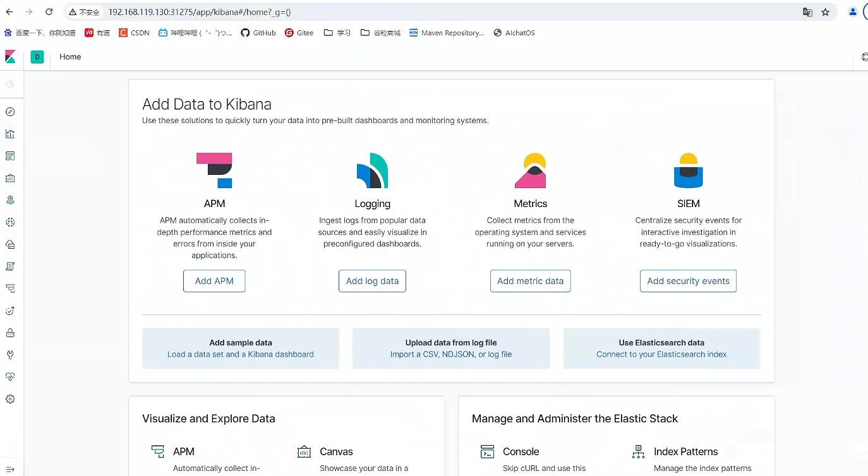Open Machine Learning icon in sidebar
This screenshot has height=476, width=868.
[10, 222]
